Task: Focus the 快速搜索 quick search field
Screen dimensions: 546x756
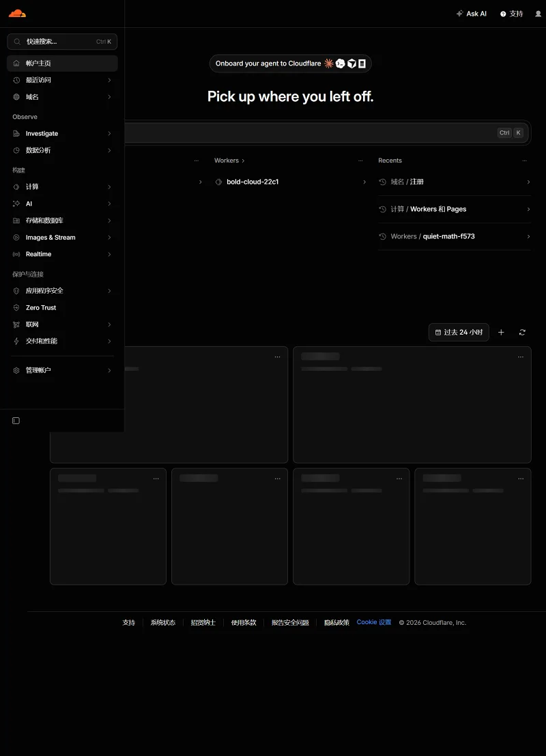Action: pyautogui.click(x=62, y=42)
